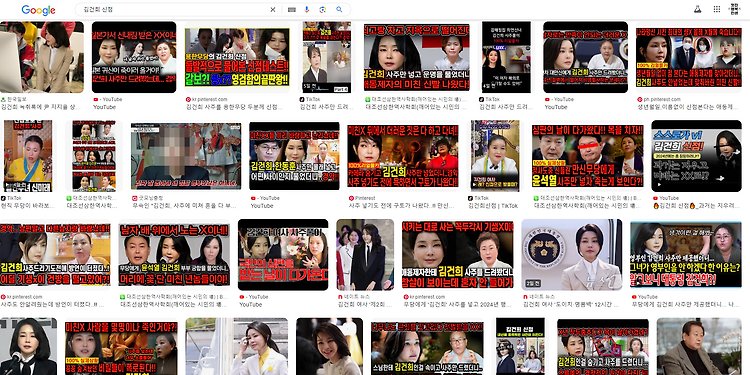The width and height of the screenshot is (750, 375).
Task: Click the YouTube favicon above '🔥김건희 신점🔥' caption
Action: pos(656,198)
